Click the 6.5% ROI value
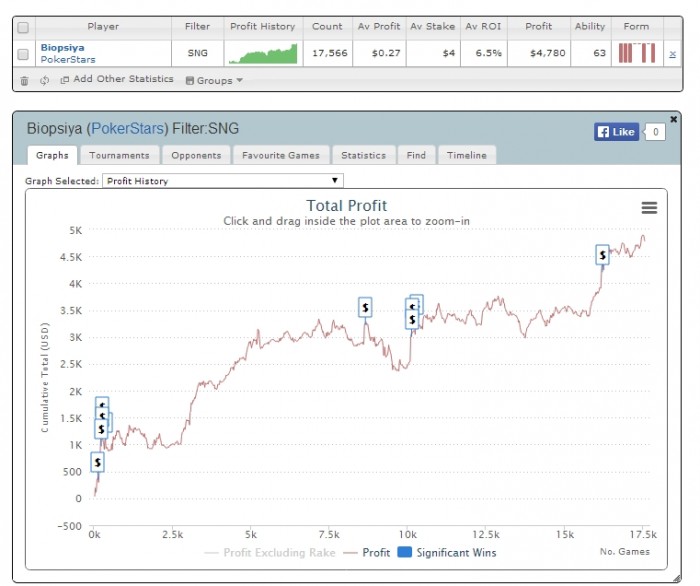The image size is (700, 586). pos(488,53)
